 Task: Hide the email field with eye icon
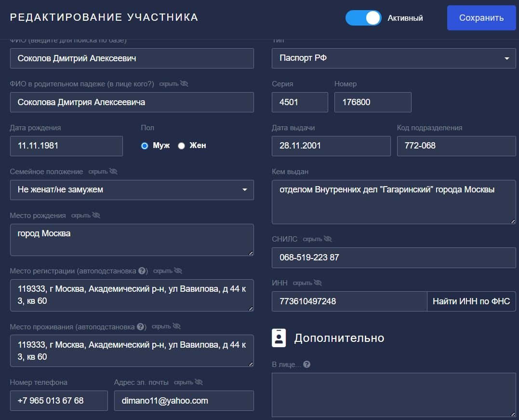pyautogui.click(x=199, y=382)
